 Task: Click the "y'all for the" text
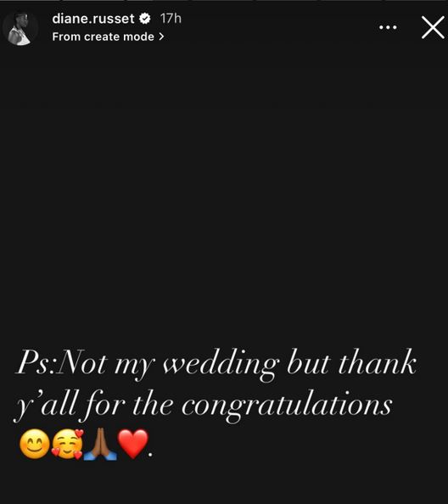click(94, 406)
